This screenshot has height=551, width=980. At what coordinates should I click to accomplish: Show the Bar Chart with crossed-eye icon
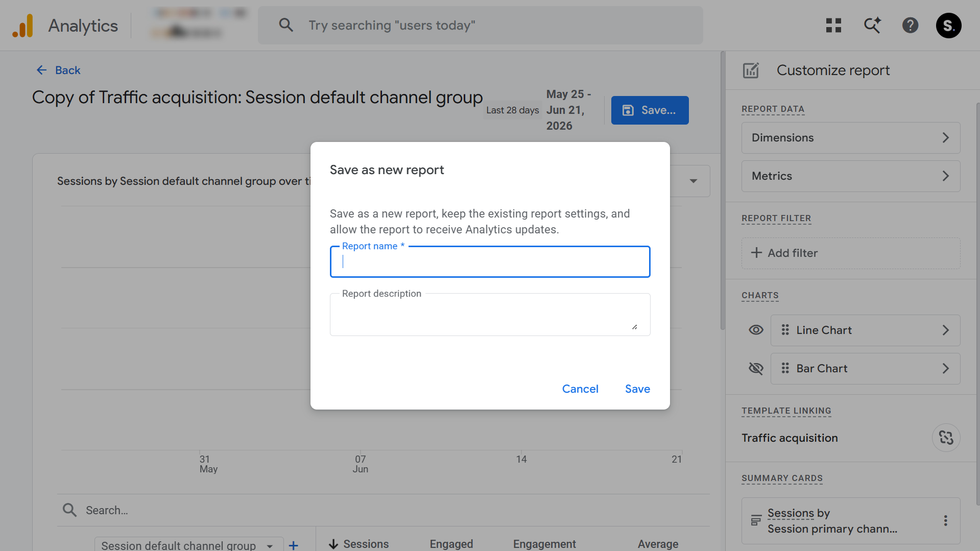pos(756,368)
